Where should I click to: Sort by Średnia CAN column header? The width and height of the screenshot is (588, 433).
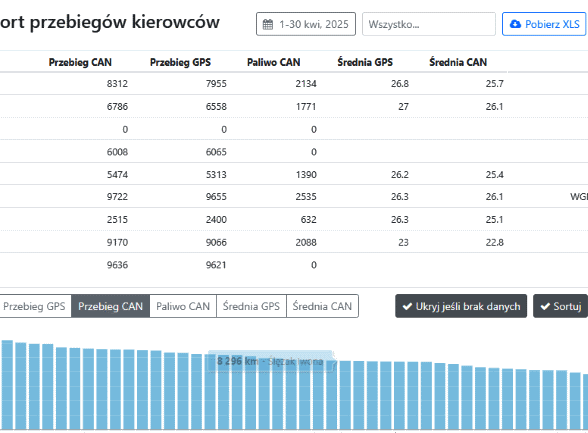point(458,62)
